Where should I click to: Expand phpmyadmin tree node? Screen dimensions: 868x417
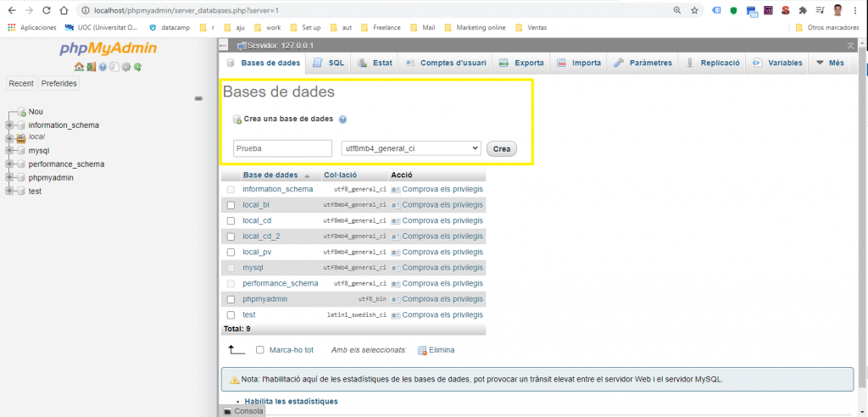(9, 178)
